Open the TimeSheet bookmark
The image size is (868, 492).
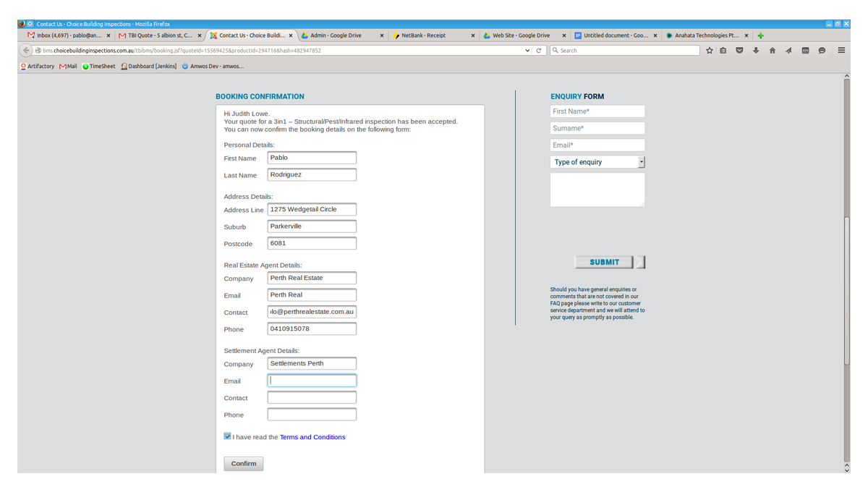[x=99, y=67]
